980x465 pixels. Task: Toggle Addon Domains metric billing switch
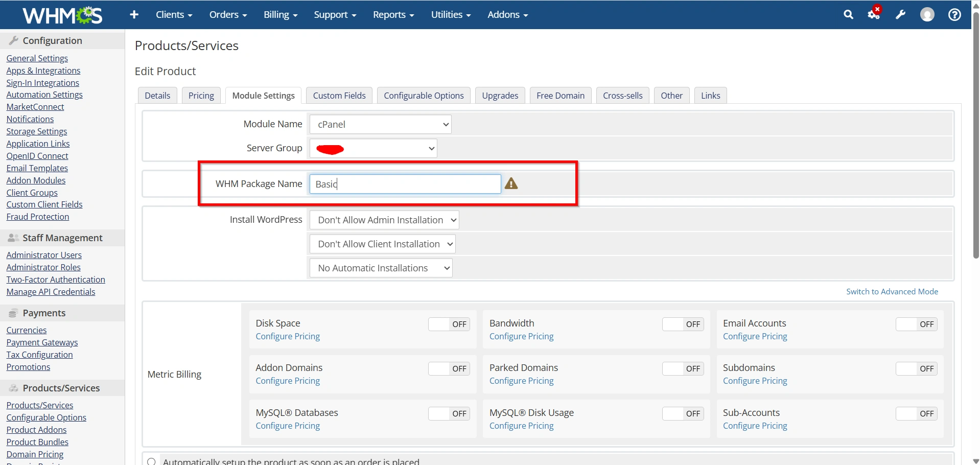coord(449,368)
